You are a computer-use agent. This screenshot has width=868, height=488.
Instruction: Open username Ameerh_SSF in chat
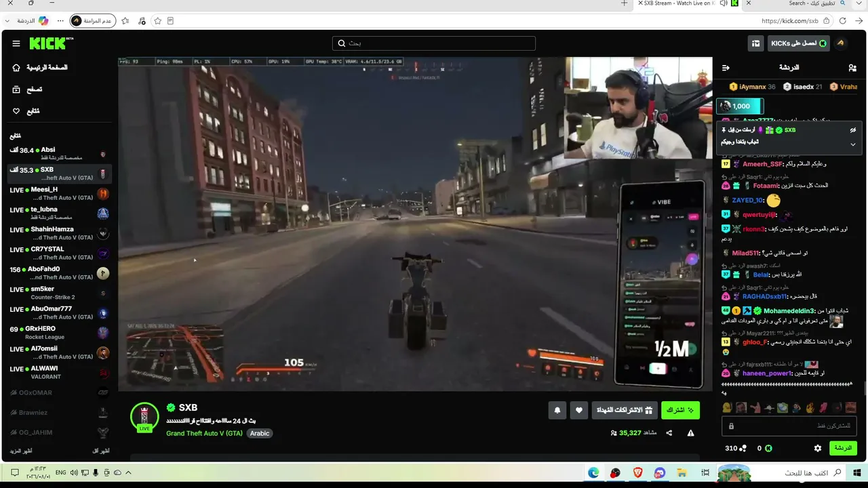(x=762, y=164)
